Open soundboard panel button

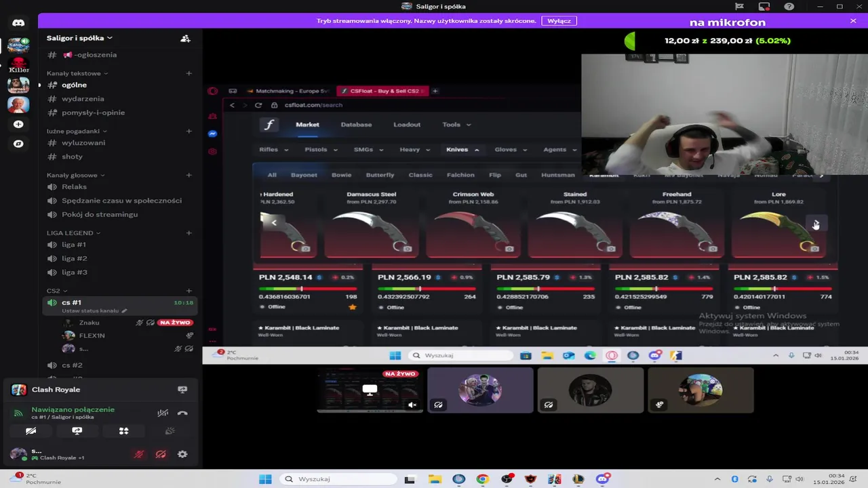pyautogui.click(x=170, y=431)
